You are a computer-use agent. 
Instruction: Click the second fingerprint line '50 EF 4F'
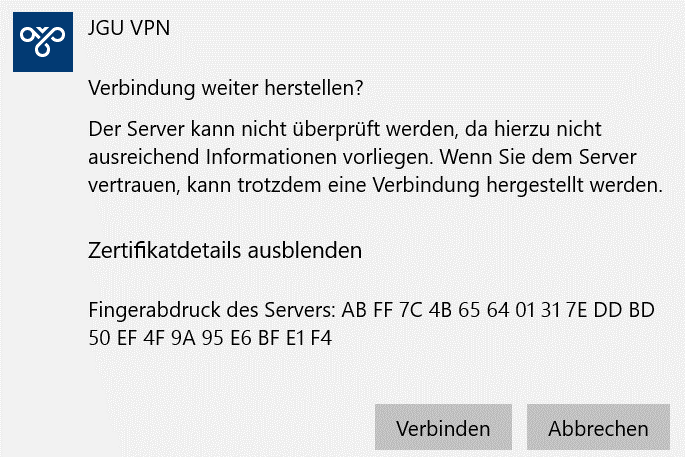click(x=210, y=338)
